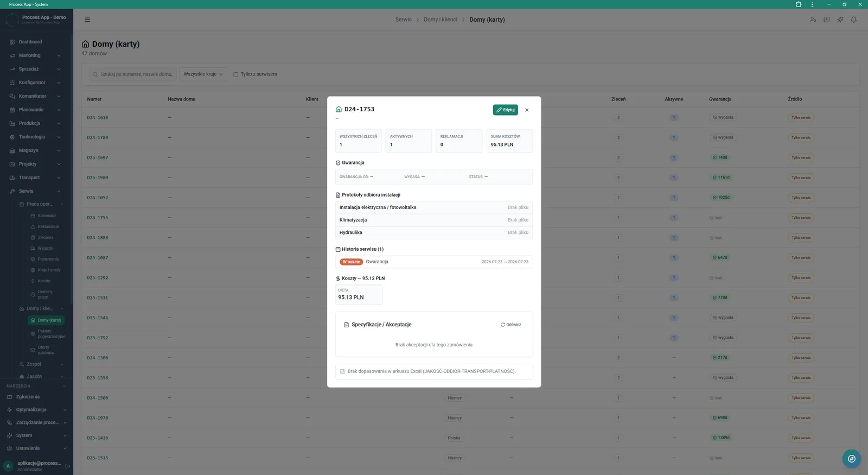The image size is (868, 475).
Task: Click the Hydraulika protocol row
Action: (x=434, y=232)
